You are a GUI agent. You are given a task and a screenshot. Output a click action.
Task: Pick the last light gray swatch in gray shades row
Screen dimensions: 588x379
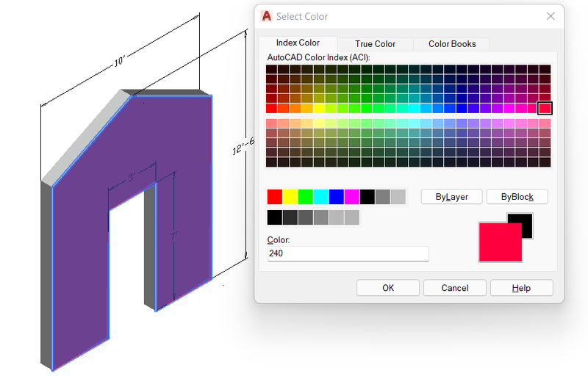click(x=352, y=217)
